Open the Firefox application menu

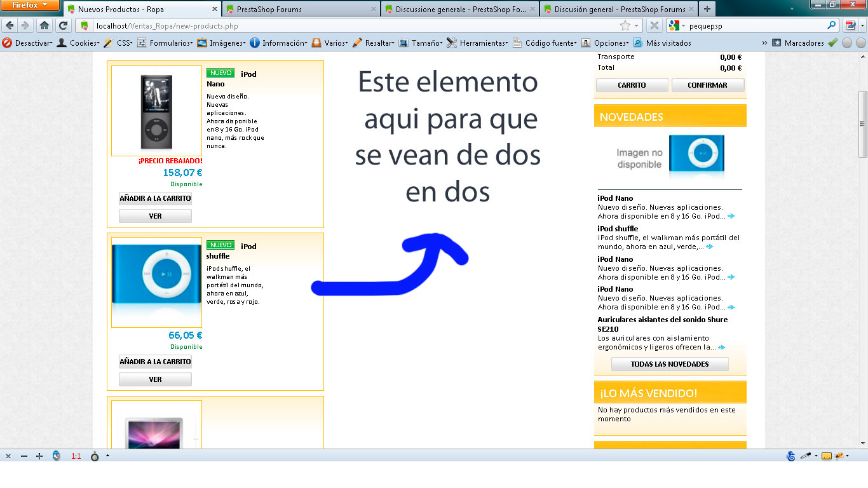[31, 6]
